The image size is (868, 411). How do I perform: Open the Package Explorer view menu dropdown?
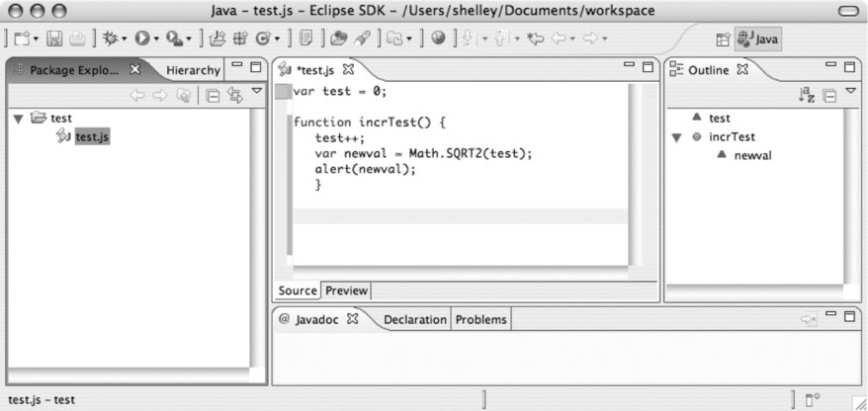[257, 93]
